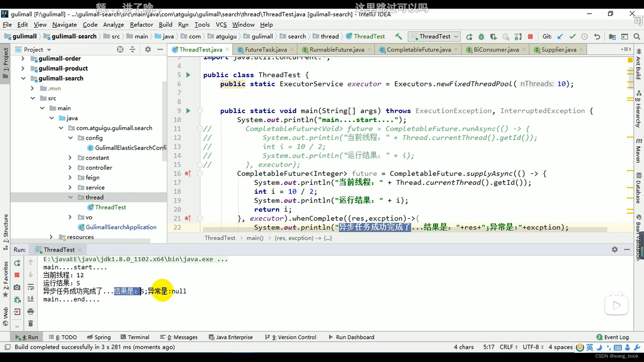Click the Git commit checkmark icon
Image resolution: width=644 pixels, height=362 pixels.
(573, 36)
